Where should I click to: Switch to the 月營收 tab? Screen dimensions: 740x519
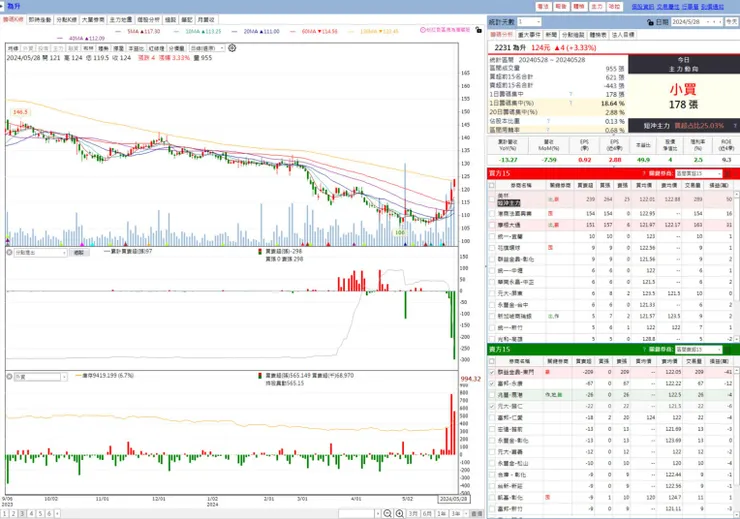click(x=206, y=20)
